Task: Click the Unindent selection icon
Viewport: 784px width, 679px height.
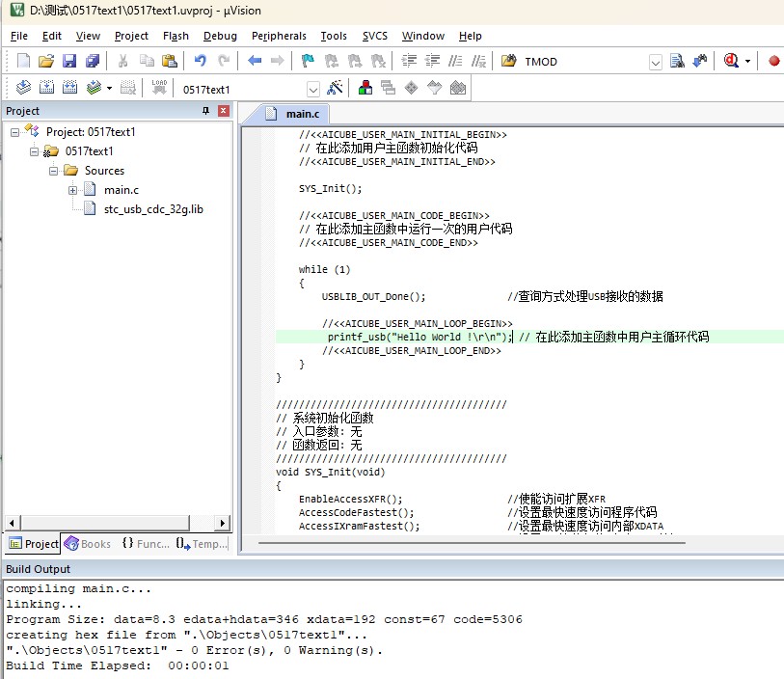Action: point(432,61)
